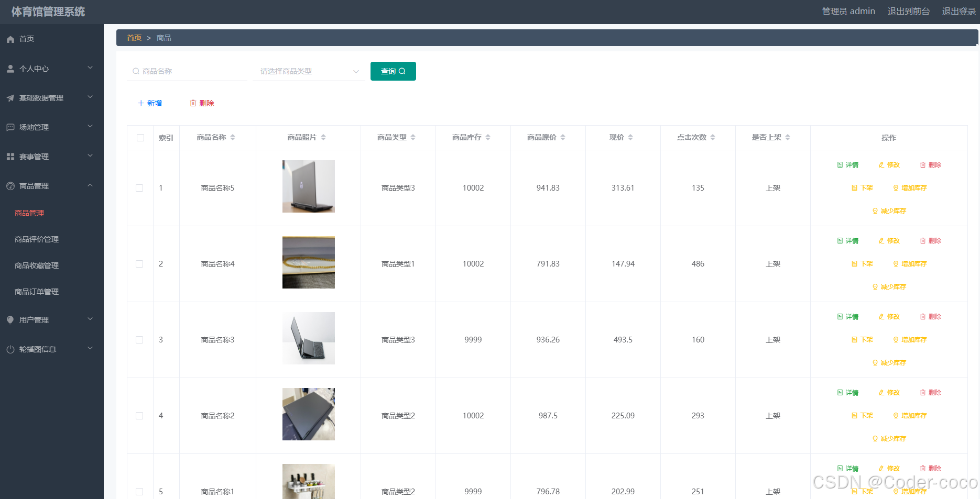This screenshot has height=499, width=980.
Task: Expand the 个人中心 menu chevron
Action: pos(90,68)
